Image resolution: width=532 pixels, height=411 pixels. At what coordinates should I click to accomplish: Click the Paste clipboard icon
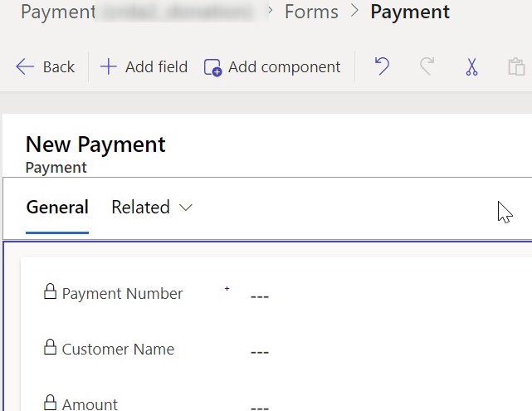coord(516,67)
